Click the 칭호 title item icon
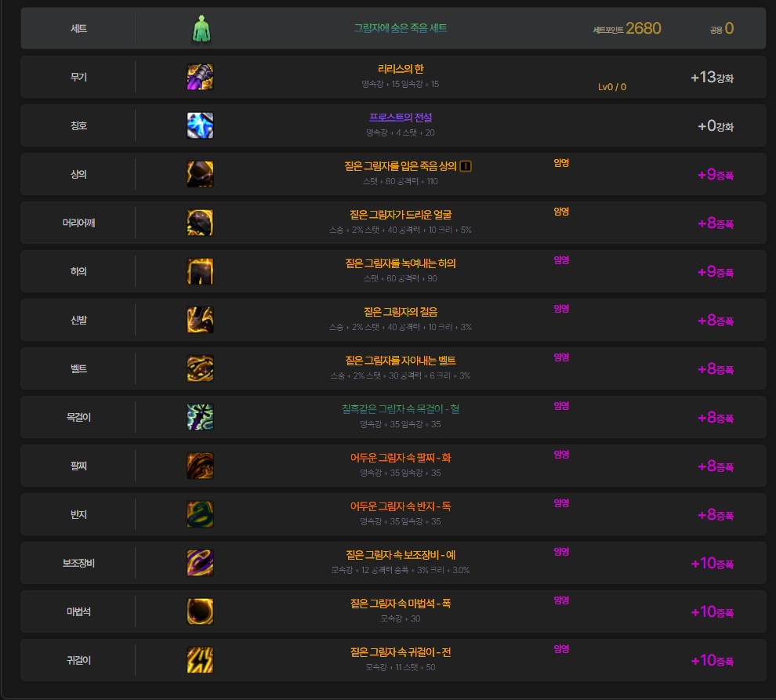 (200, 125)
